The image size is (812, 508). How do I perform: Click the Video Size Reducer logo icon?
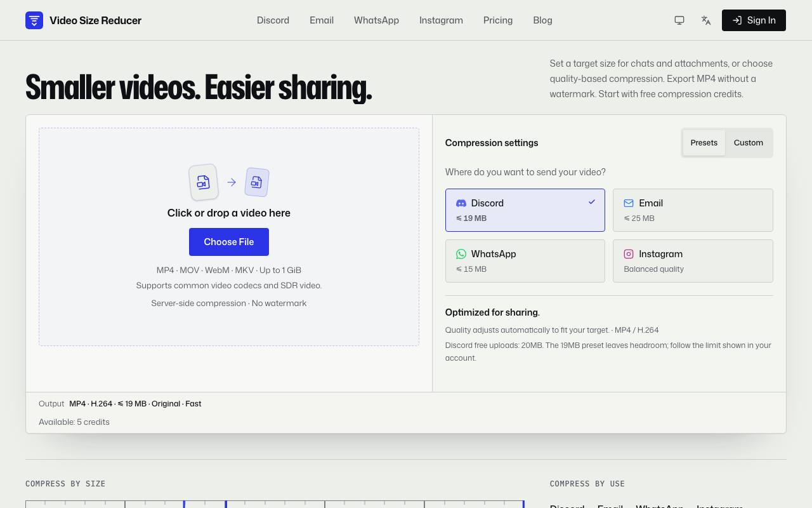(34, 20)
